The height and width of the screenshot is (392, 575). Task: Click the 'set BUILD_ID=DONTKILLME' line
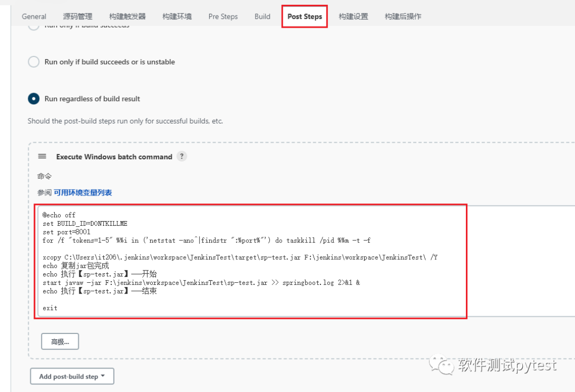click(85, 224)
